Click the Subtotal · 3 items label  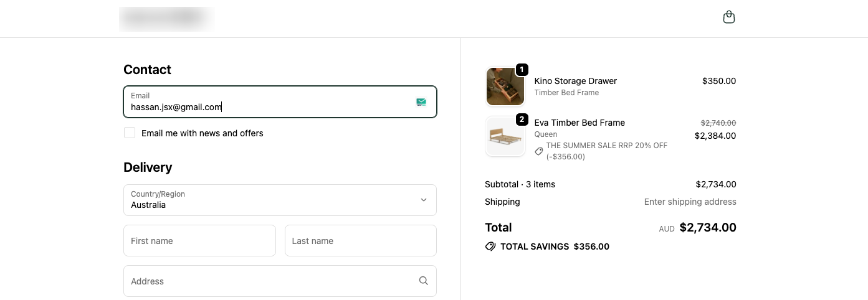(520, 184)
